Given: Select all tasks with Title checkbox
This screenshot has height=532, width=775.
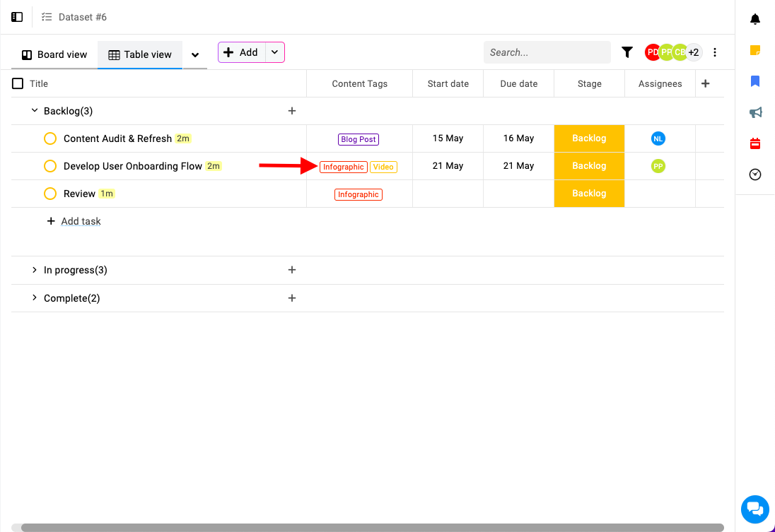Looking at the screenshot, I should pyautogui.click(x=17, y=83).
